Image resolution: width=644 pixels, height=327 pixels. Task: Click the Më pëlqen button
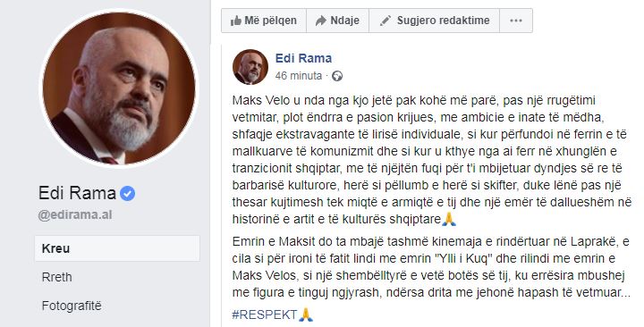tap(264, 21)
